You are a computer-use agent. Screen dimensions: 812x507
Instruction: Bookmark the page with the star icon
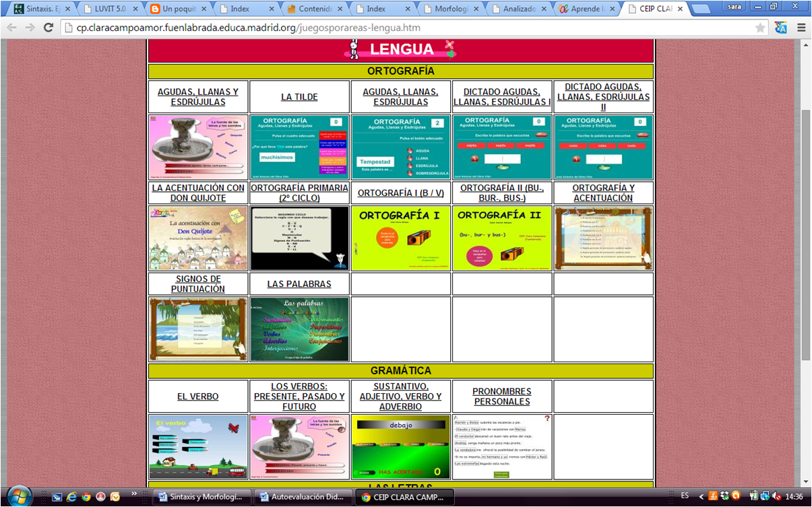click(x=760, y=28)
